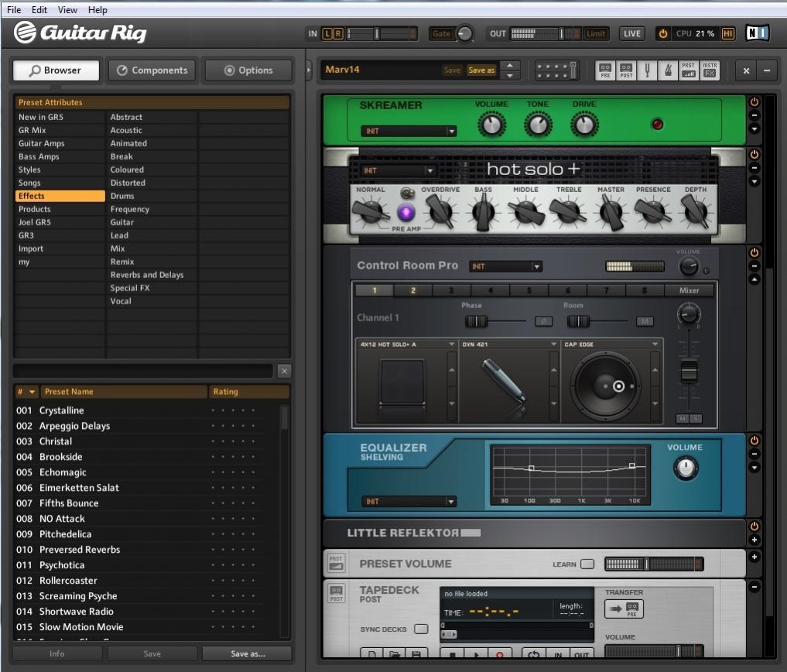The image size is (787, 672).
Task: Click the Tapedeck Transfer to PRE button
Action: pyautogui.click(x=625, y=609)
